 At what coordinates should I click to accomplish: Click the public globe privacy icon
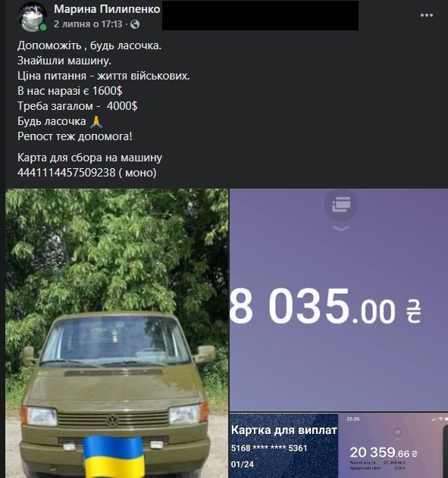135,24
